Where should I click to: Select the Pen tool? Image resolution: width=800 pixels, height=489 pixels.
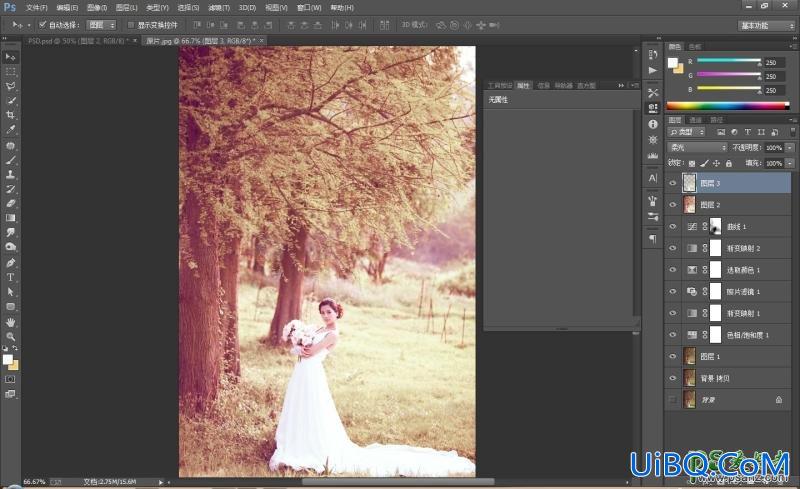[x=10, y=263]
